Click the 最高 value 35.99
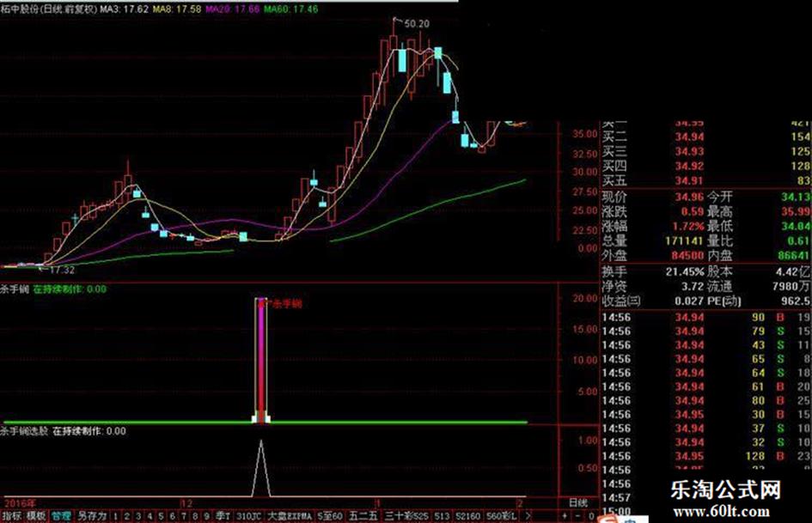 (796, 211)
